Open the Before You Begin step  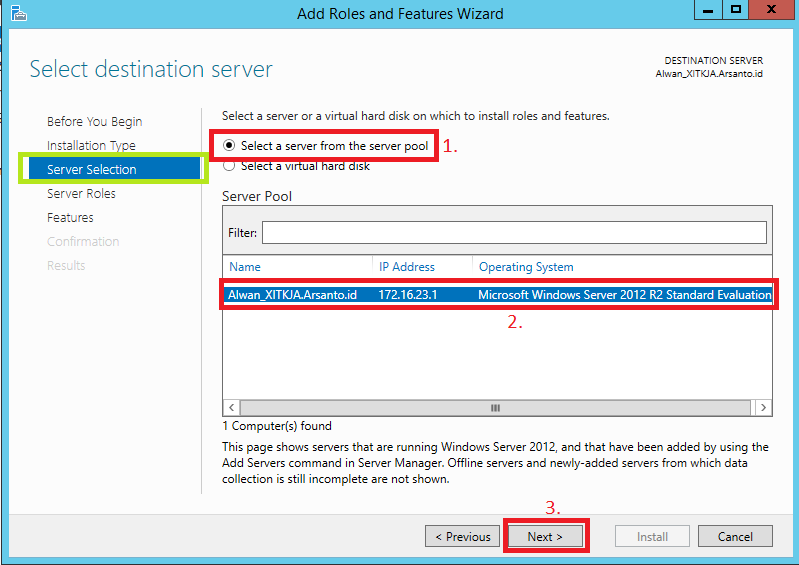[94, 122]
